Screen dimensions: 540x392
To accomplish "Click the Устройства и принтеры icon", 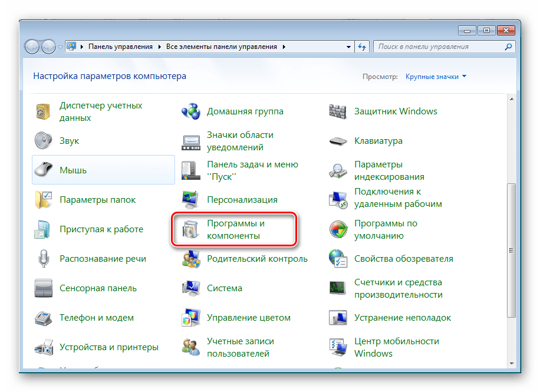I will [x=44, y=347].
